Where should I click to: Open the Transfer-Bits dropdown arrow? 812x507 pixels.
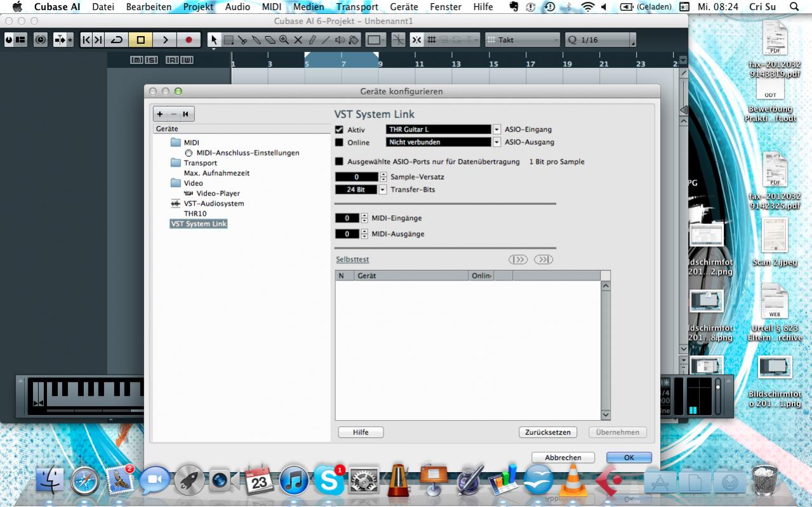coord(383,190)
